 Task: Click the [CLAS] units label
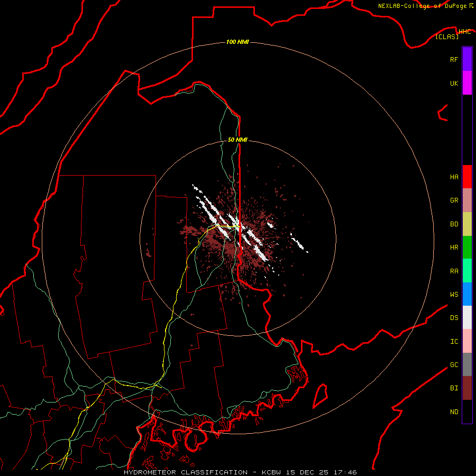(447, 37)
